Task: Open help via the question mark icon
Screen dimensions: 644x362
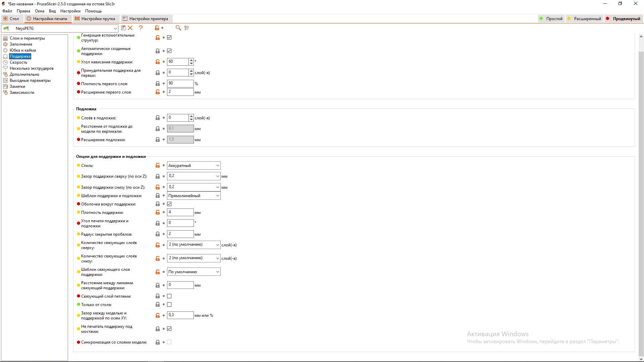Action: click(141, 28)
